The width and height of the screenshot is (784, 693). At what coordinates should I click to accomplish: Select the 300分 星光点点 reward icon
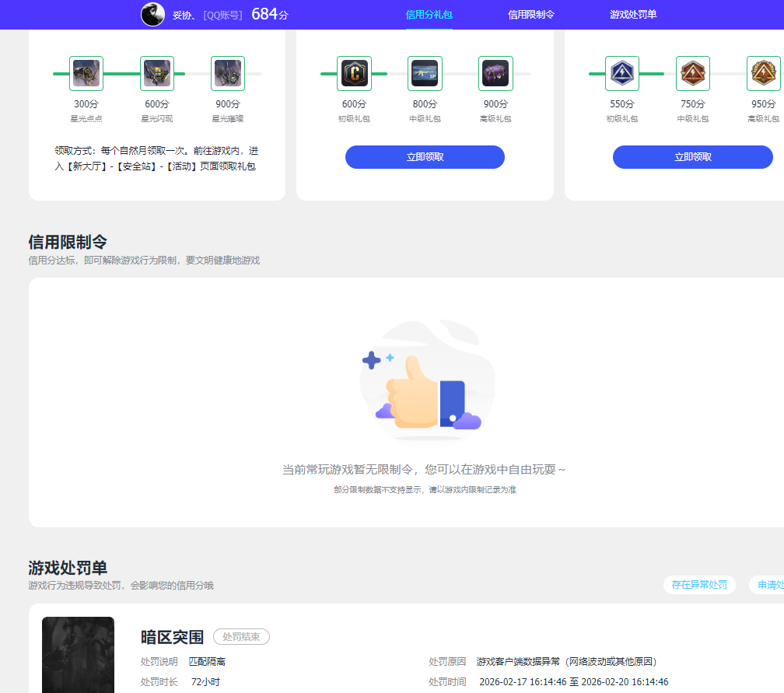[86, 73]
